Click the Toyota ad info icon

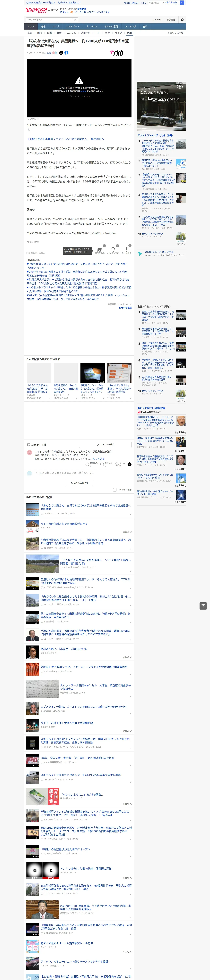point(182,83)
